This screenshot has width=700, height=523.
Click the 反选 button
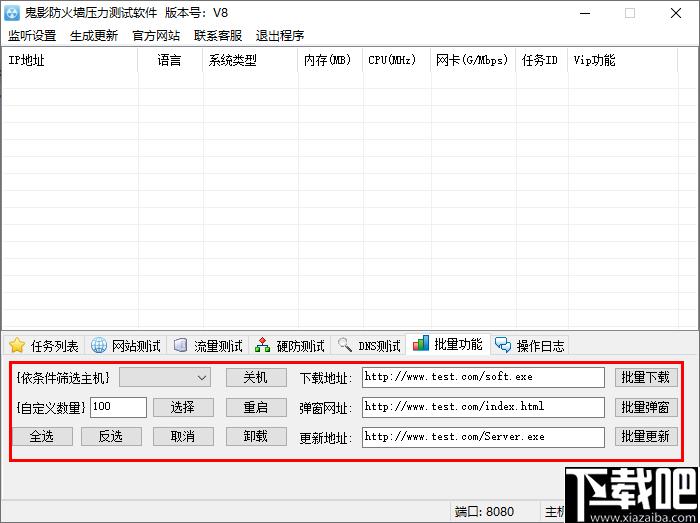(x=111, y=436)
